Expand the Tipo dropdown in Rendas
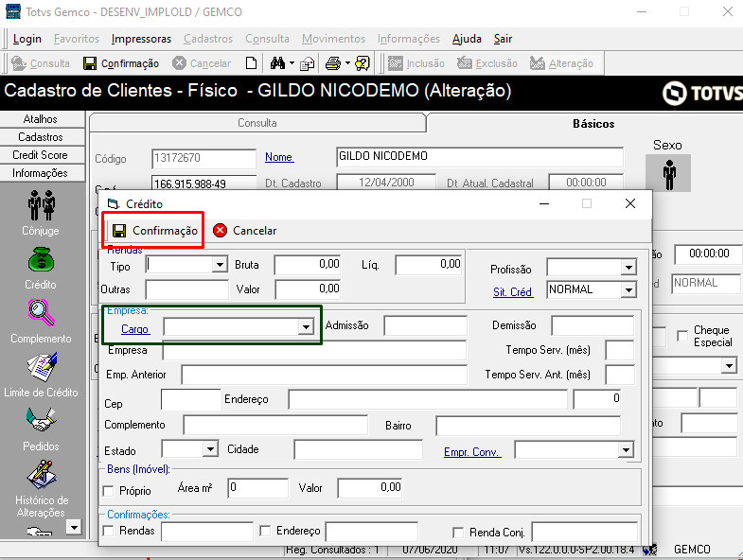The image size is (743, 560). pos(220,265)
